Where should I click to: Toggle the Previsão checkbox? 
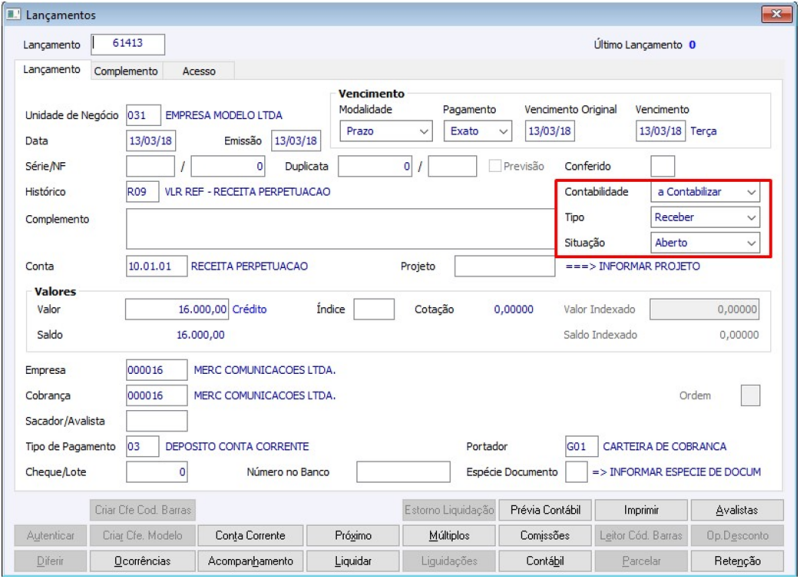494,166
